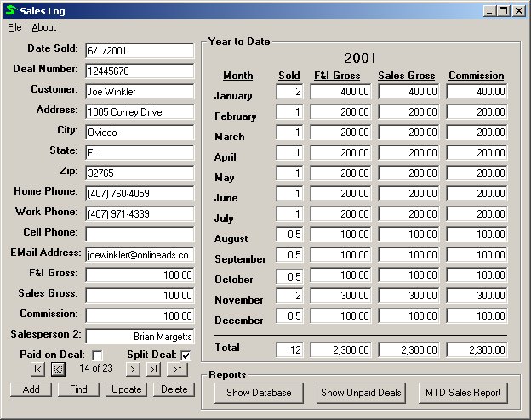531x420 pixels.
Task: Click the Date Sold field
Action: (x=140, y=50)
